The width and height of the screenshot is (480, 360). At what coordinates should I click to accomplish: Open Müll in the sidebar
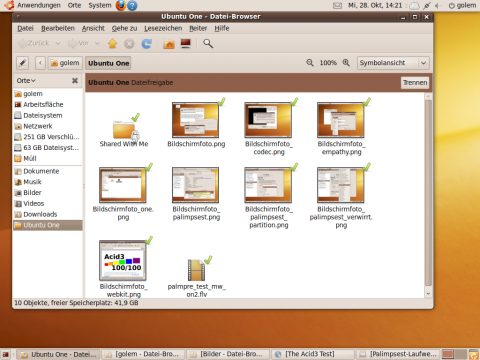48,158
